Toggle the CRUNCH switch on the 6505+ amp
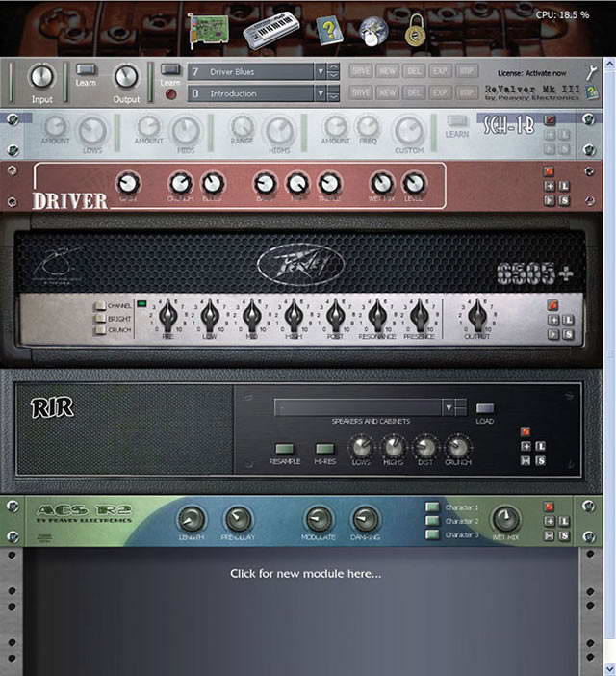The height and width of the screenshot is (676, 616). (x=100, y=329)
